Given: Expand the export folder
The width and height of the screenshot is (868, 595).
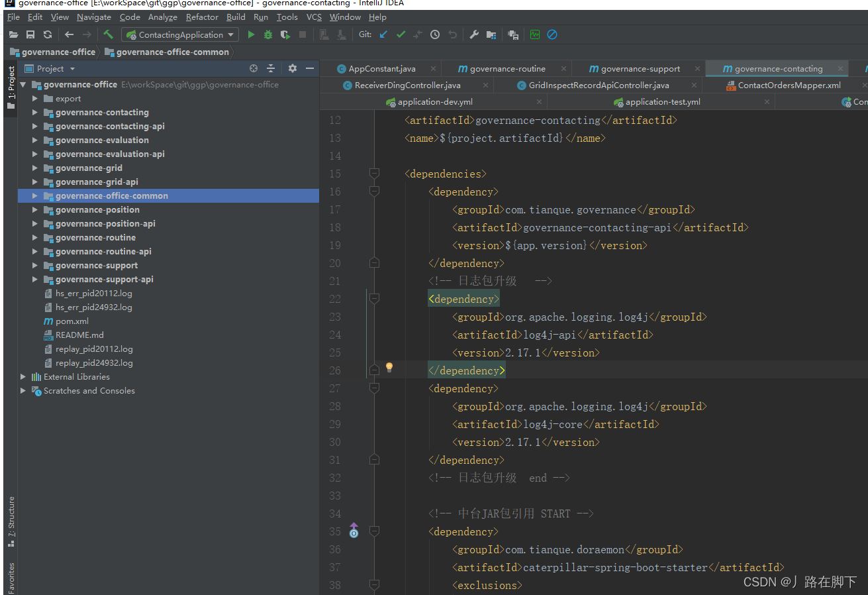Looking at the screenshot, I should tap(35, 99).
